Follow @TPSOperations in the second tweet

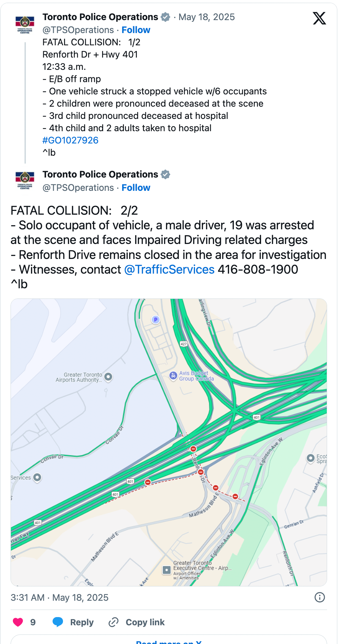136,188
